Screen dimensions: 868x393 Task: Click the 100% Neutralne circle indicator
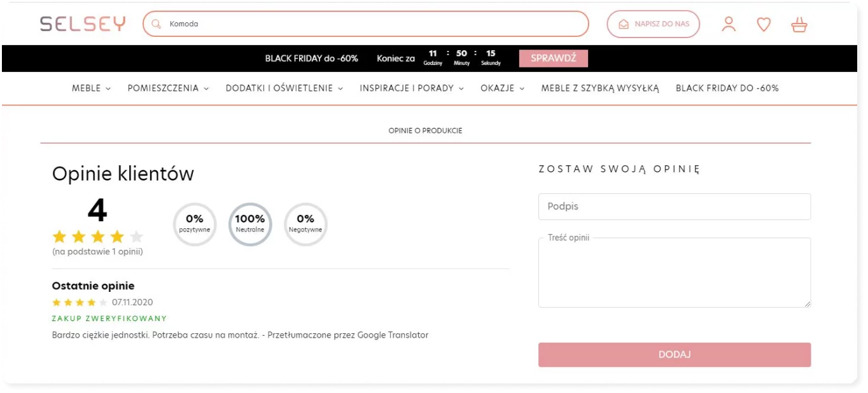click(x=250, y=224)
